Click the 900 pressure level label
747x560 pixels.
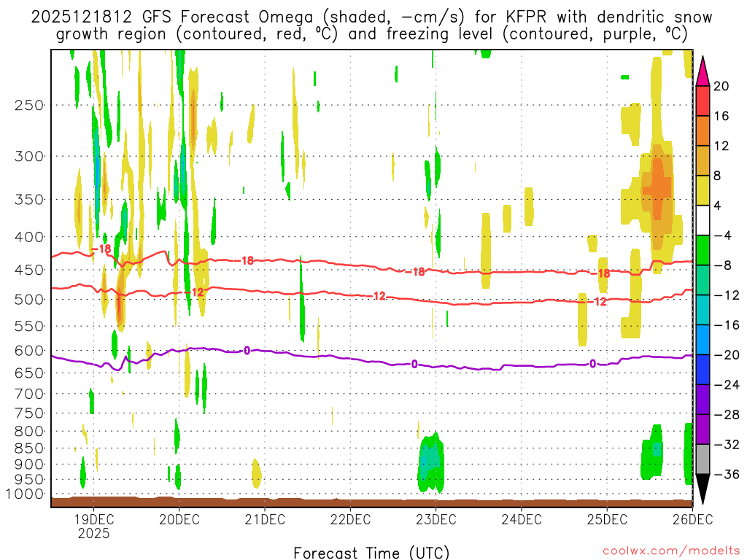click(29, 464)
